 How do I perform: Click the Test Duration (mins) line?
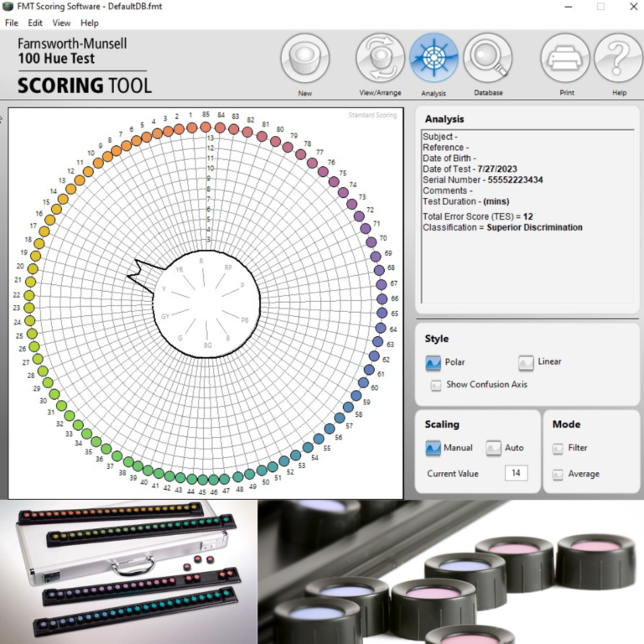pos(465,201)
